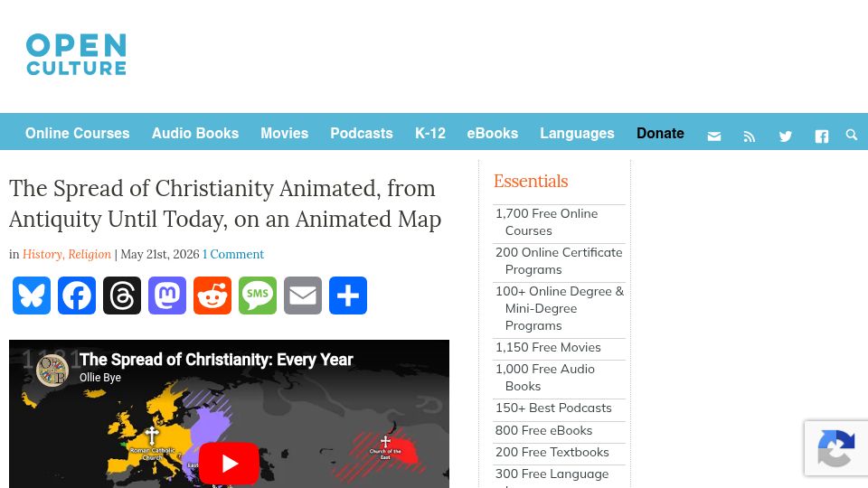The height and width of the screenshot is (488, 868).
Task: Open RSS feed icon in navbar
Action: [750, 136]
